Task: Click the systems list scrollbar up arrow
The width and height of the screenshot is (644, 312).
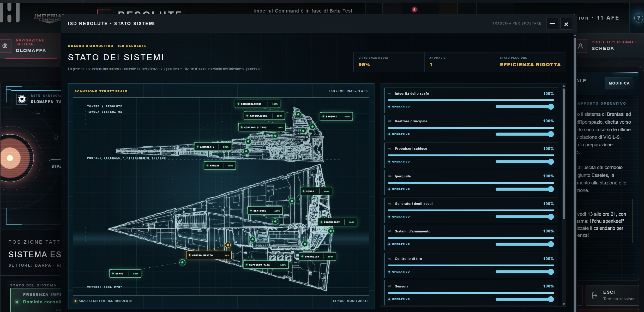Action: (x=564, y=86)
